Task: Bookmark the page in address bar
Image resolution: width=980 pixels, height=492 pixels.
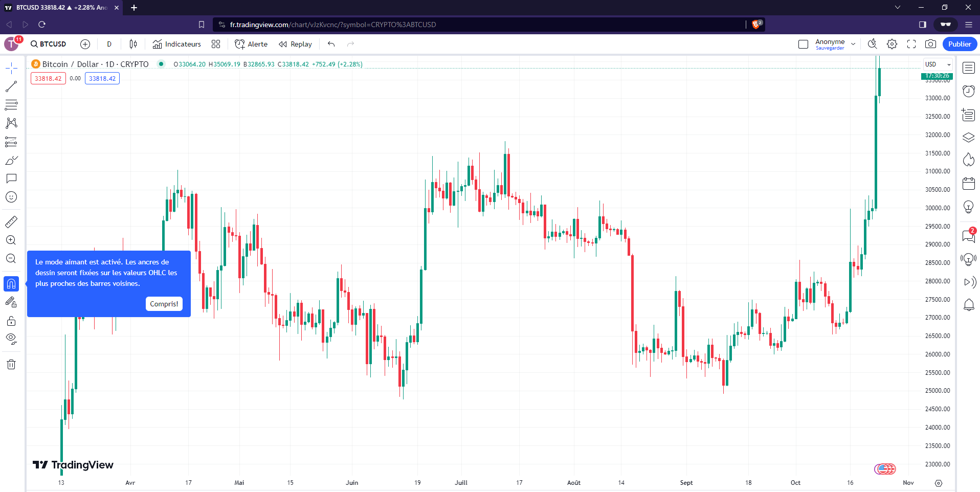Action: [x=202, y=25]
